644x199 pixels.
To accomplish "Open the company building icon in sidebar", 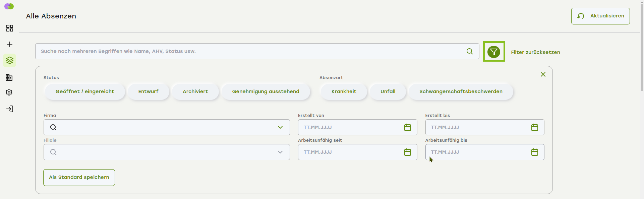I will point(9,77).
